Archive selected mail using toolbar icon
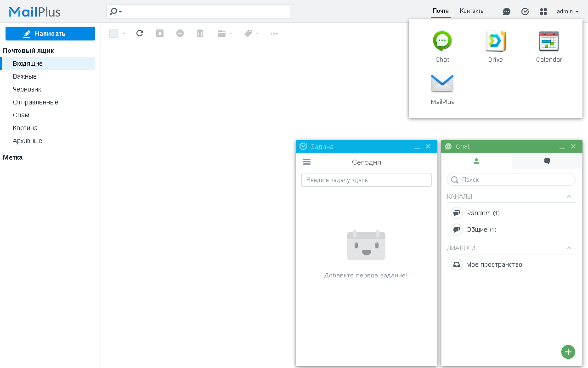Image resolution: width=588 pixels, height=368 pixels. (x=160, y=33)
